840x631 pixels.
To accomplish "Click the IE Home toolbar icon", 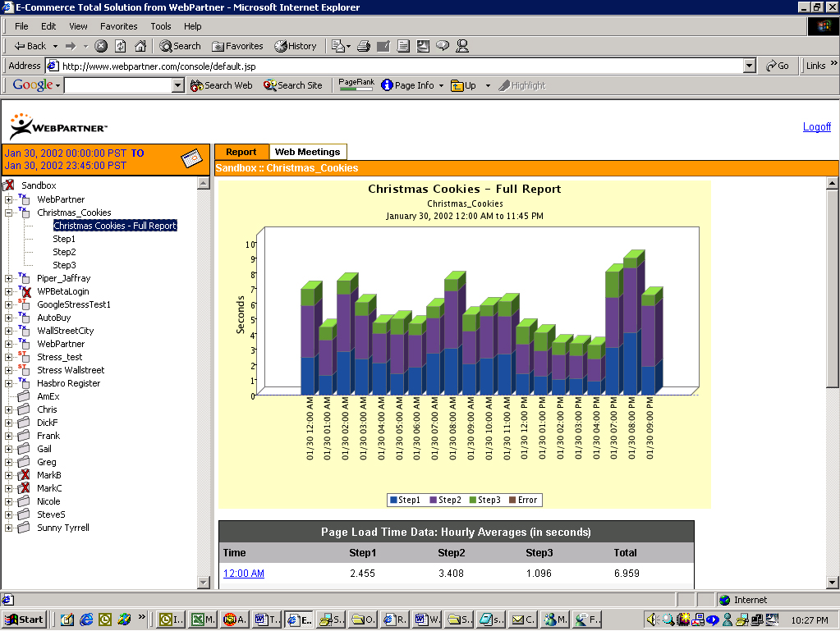I will [140, 46].
